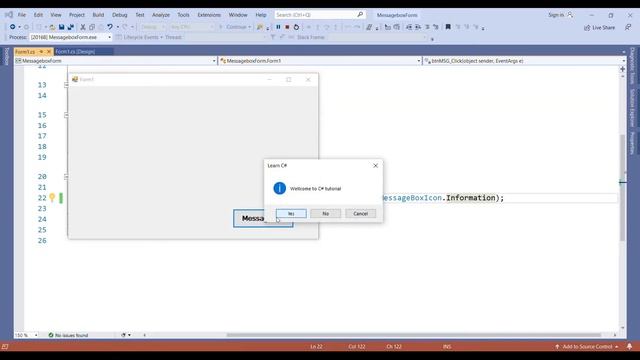Open the Debug menu

click(x=120, y=15)
